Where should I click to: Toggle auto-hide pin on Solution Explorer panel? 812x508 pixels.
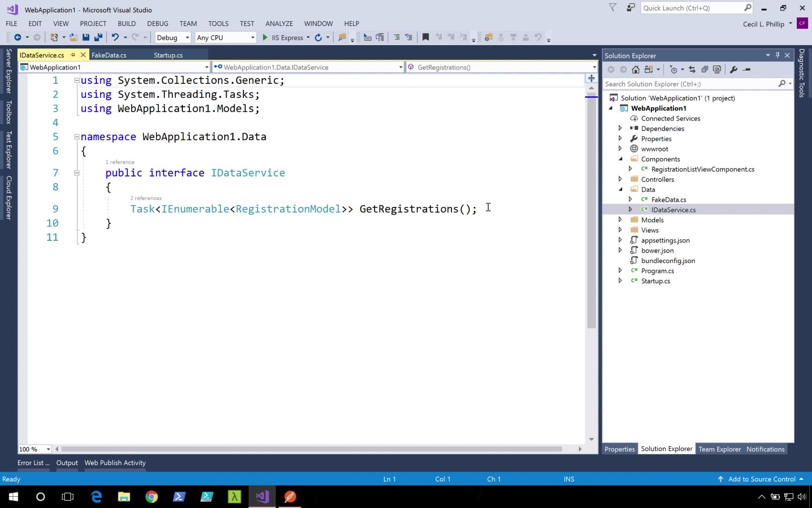pos(777,56)
